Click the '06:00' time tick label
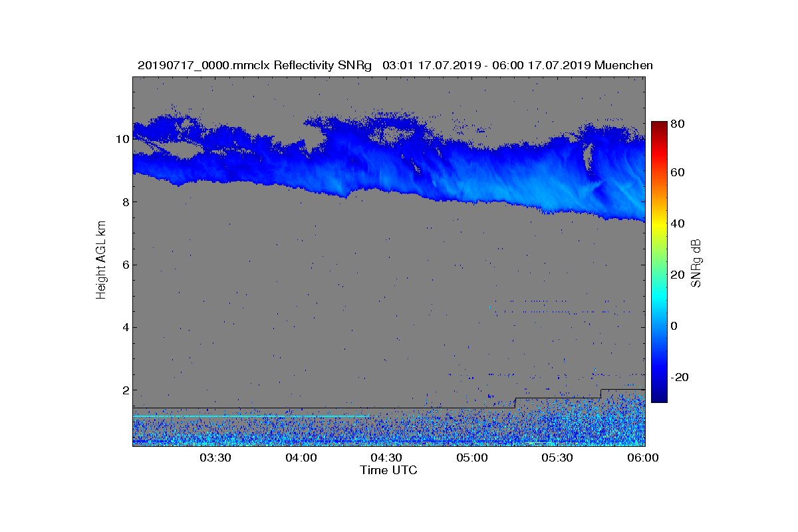Image resolution: width=798 pixels, height=532 pixels. pos(643,458)
